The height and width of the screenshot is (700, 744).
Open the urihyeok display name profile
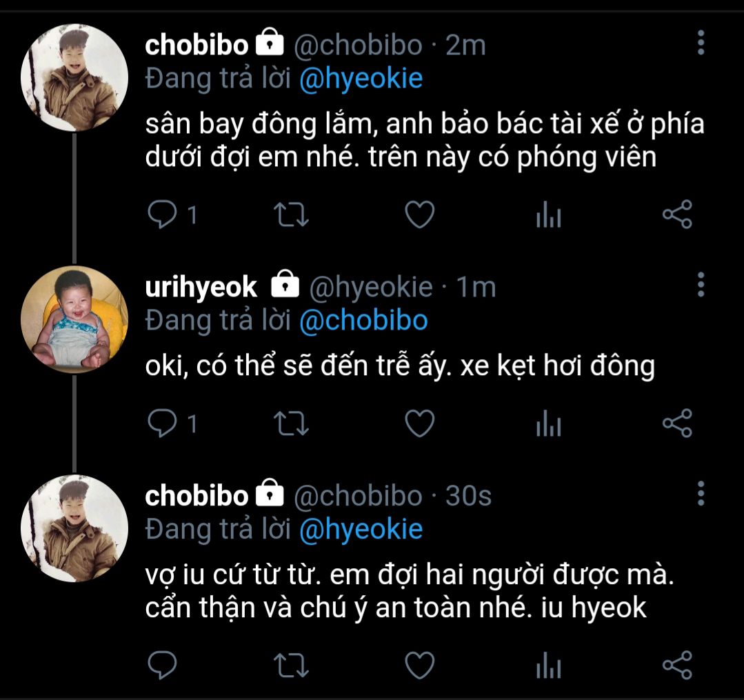(201, 287)
